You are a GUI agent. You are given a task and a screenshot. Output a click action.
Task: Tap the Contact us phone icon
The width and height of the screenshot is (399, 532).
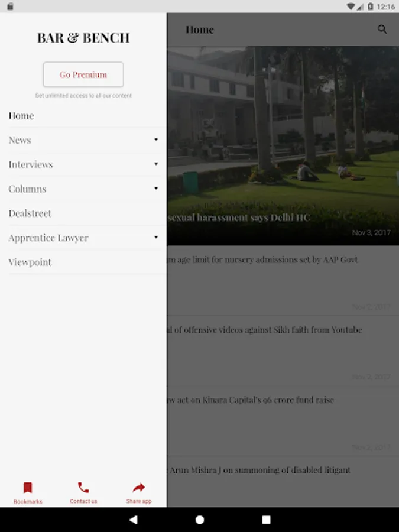click(83, 488)
